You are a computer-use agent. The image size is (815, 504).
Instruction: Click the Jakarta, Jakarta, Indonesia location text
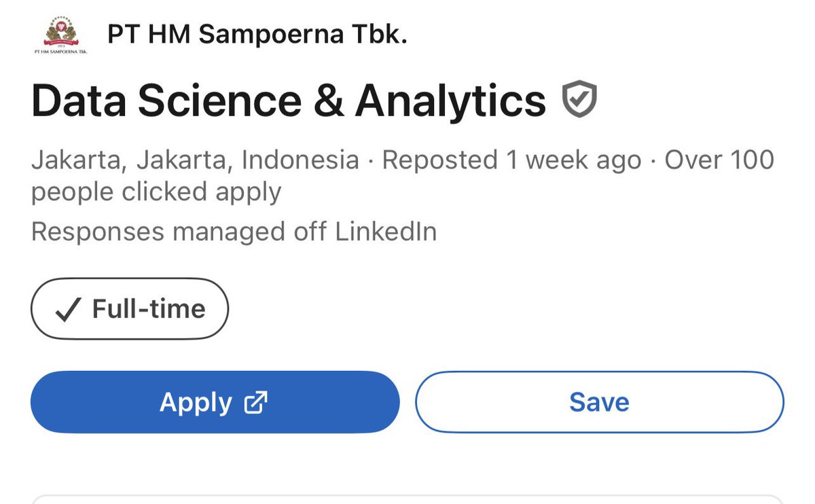coord(195,160)
